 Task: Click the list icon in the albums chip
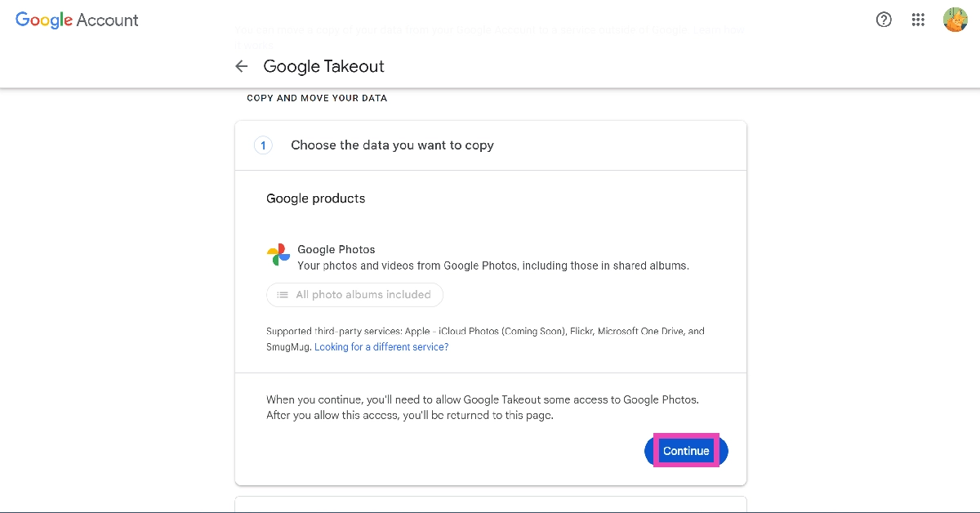click(x=283, y=295)
